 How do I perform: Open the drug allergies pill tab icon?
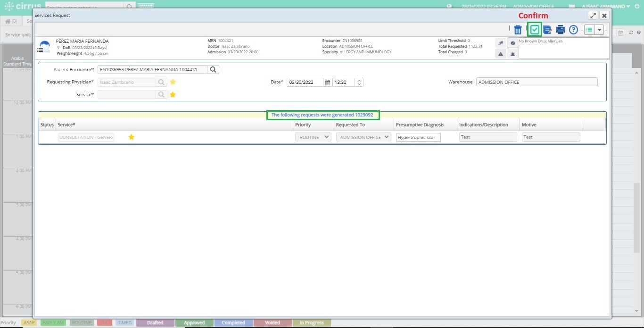click(x=513, y=43)
